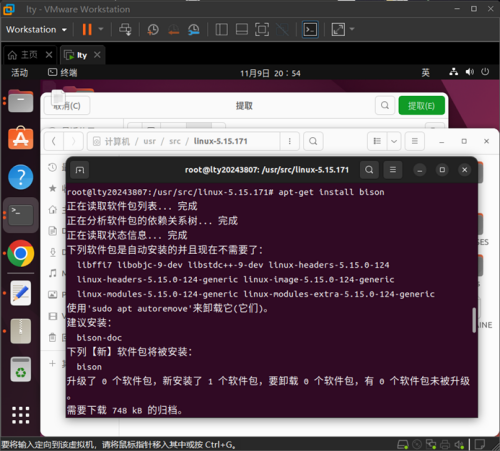Click the Unity mode icon

coord(282,30)
